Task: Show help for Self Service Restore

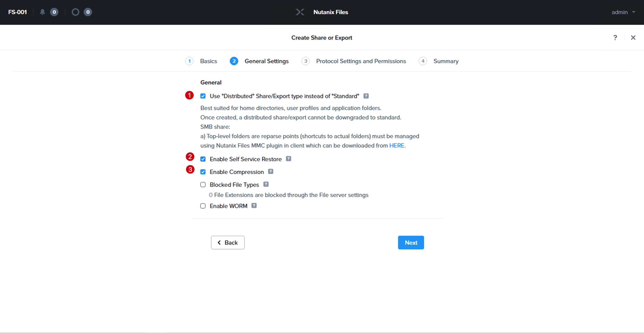Action: coord(288,159)
